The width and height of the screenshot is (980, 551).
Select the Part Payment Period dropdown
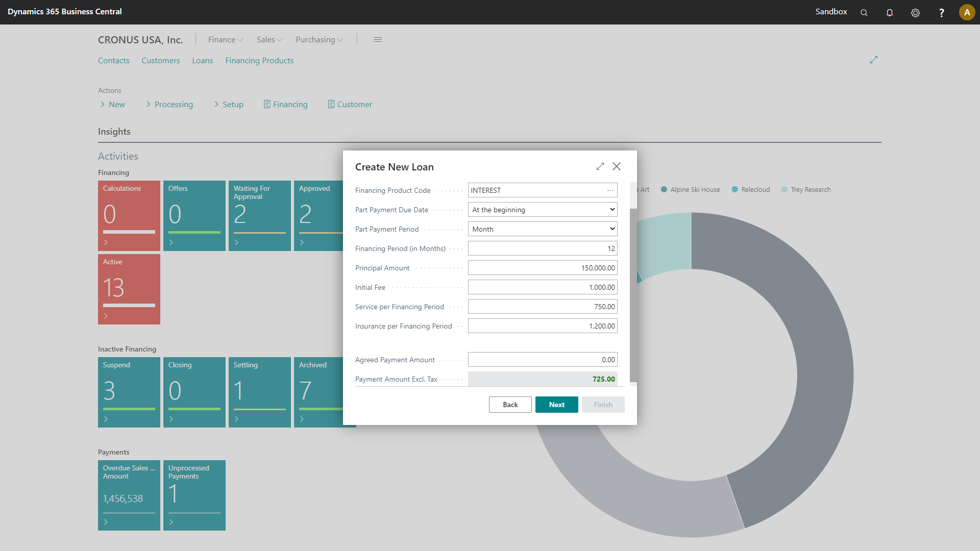542,229
